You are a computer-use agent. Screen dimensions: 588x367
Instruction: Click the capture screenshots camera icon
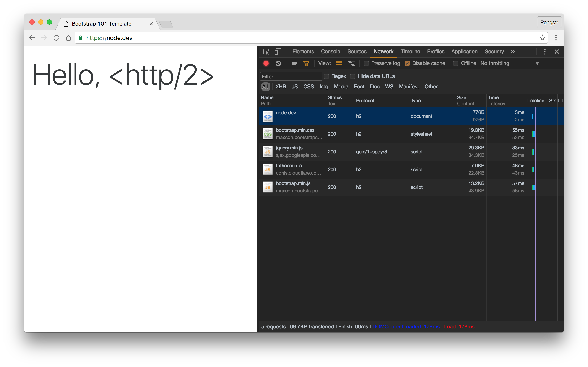coord(294,63)
